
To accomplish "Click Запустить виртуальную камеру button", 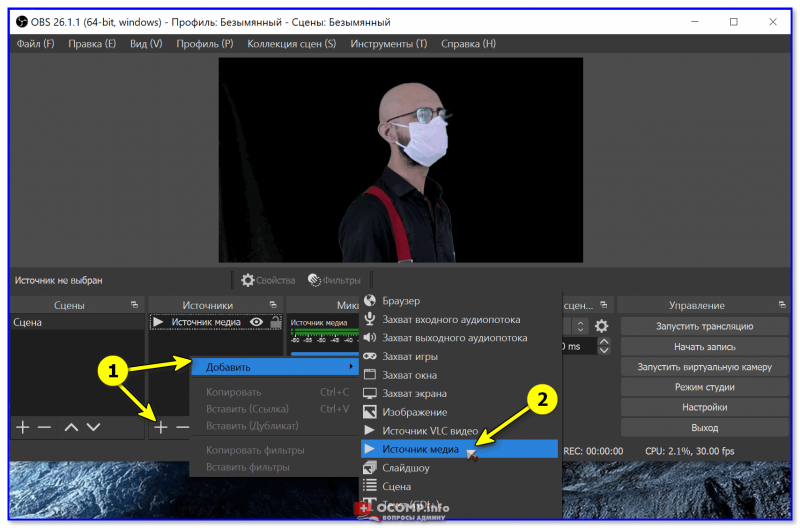I will click(x=704, y=367).
